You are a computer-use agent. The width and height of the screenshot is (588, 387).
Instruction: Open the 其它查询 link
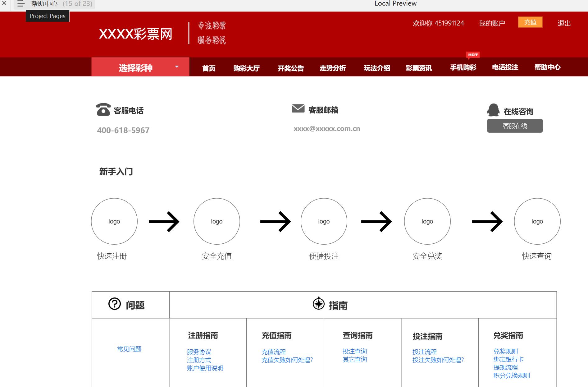pyautogui.click(x=355, y=359)
